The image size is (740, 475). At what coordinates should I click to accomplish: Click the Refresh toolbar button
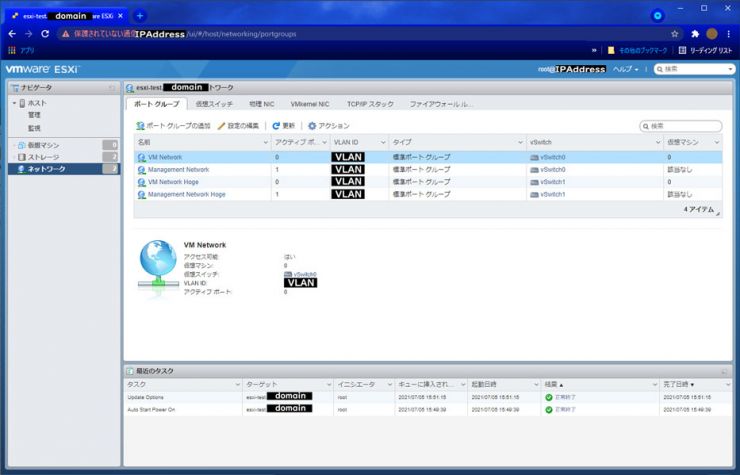[284, 126]
